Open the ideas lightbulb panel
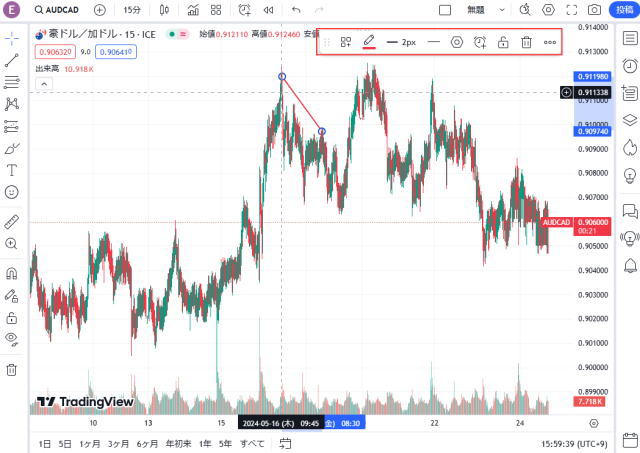Screen dimensions: 640x453 (630, 175)
